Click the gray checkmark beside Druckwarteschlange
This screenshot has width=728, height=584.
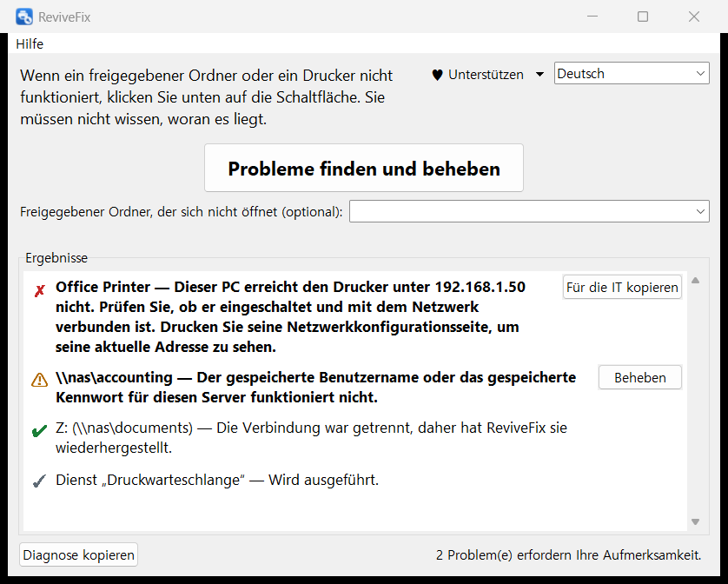click(x=39, y=481)
